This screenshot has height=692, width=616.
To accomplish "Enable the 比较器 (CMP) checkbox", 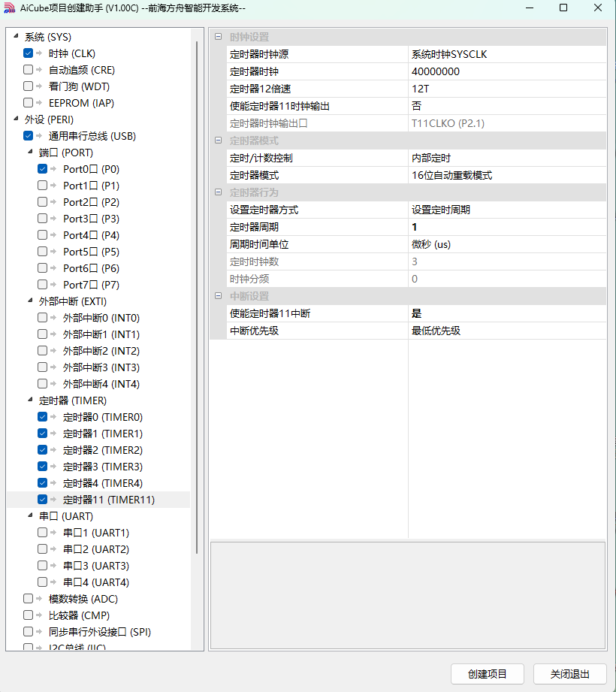I will tap(29, 615).
